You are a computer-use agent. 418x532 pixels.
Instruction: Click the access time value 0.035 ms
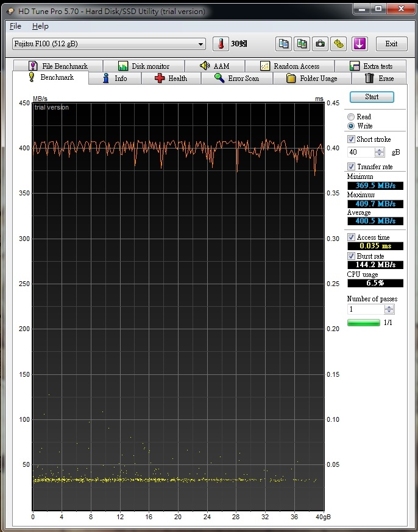click(375, 246)
